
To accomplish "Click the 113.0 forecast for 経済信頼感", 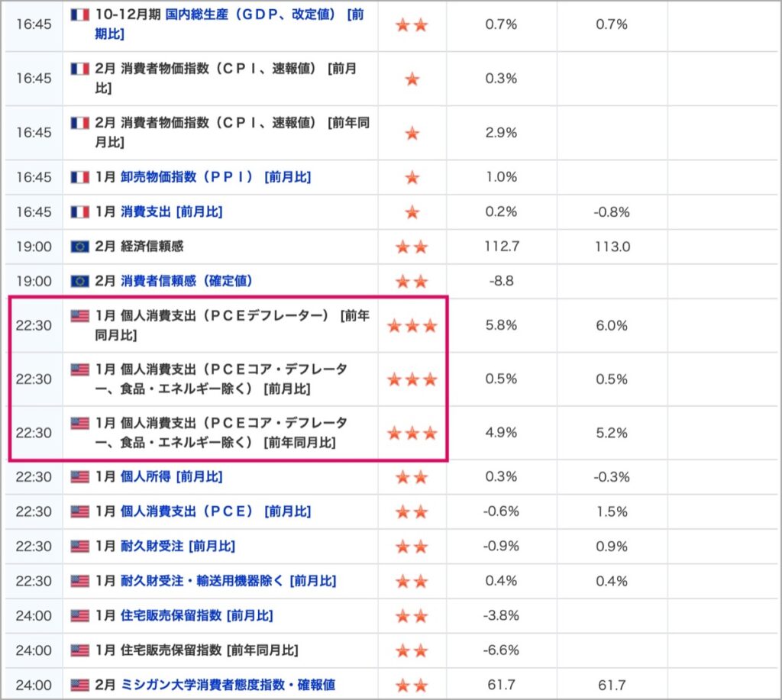I will pyautogui.click(x=612, y=247).
